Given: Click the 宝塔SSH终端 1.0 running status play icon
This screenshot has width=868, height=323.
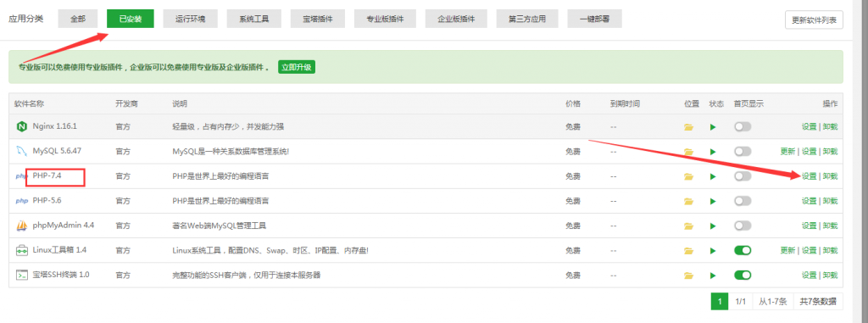Looking at the screenshot, I should [713, 275].
